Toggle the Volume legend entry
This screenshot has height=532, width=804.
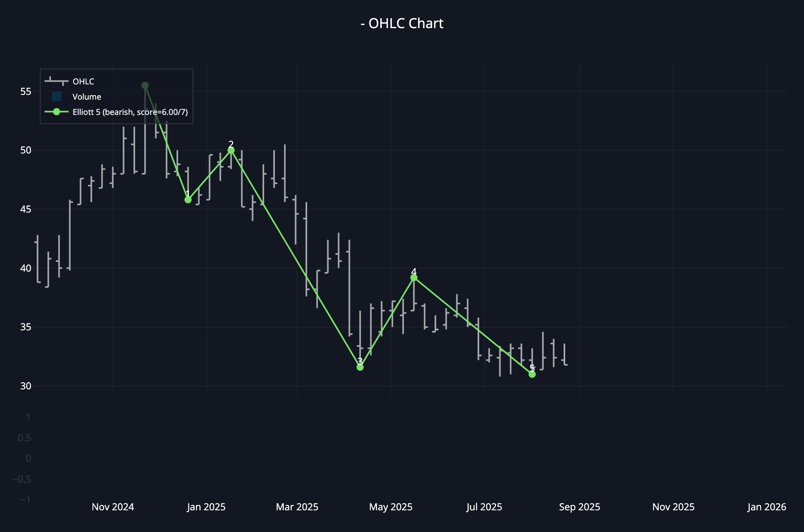tap(86, 97)
